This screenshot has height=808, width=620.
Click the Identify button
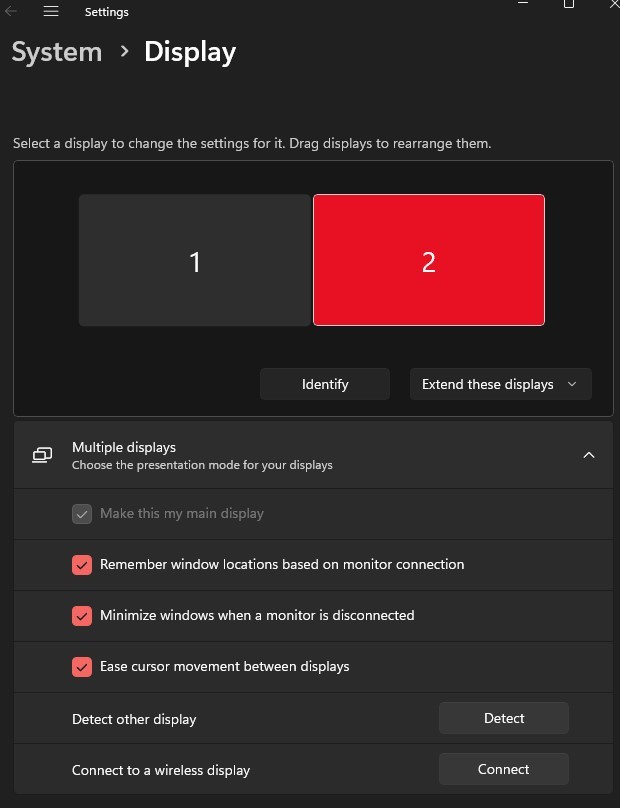[325, 384]
